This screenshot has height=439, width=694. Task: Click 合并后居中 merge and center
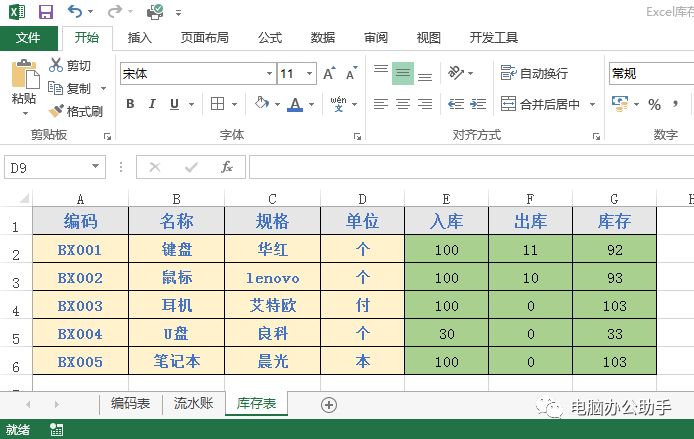540,104
